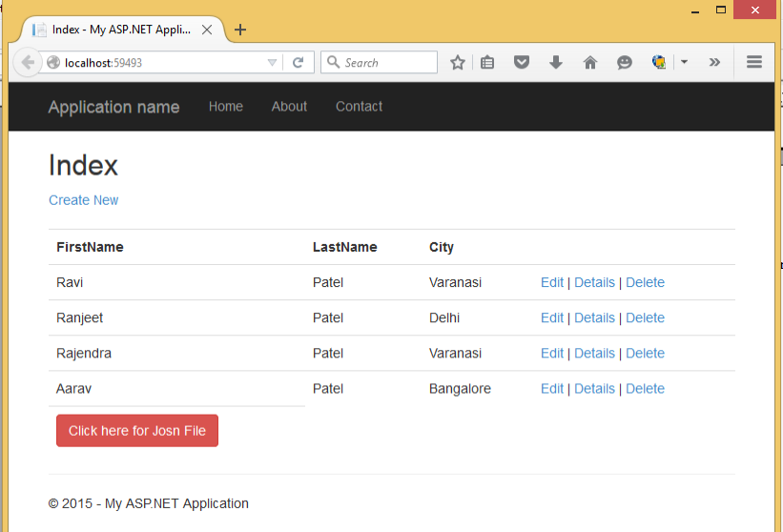Click the smiley face chat icon
The width and height of the screenshot is (783, 532).
point(625,63)
